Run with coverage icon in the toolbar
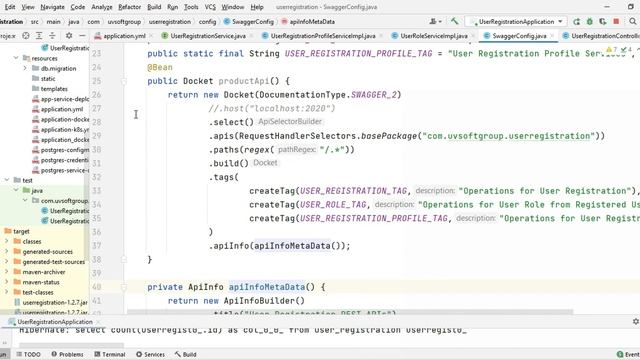This screenshot has width=640, height=360. tap(602, 22)
